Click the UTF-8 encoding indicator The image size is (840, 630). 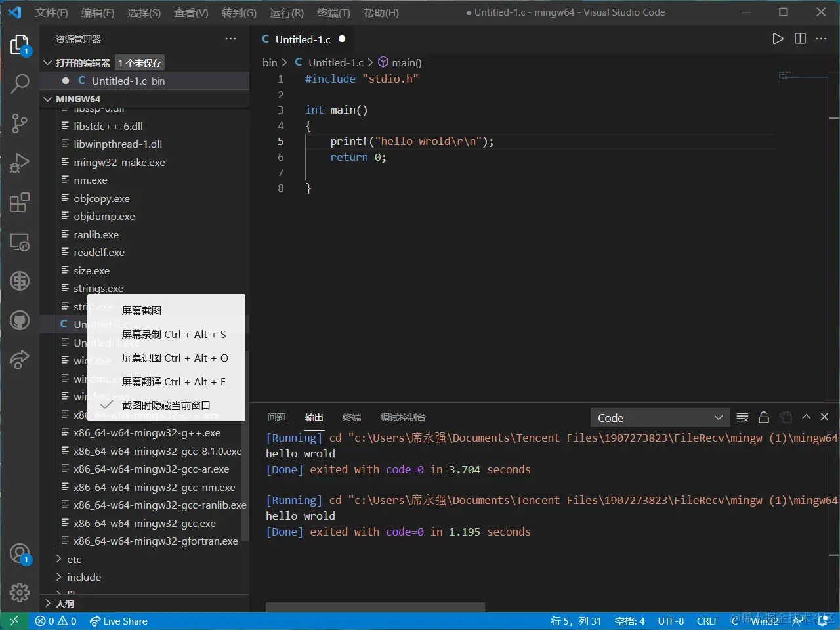point(671,621)
